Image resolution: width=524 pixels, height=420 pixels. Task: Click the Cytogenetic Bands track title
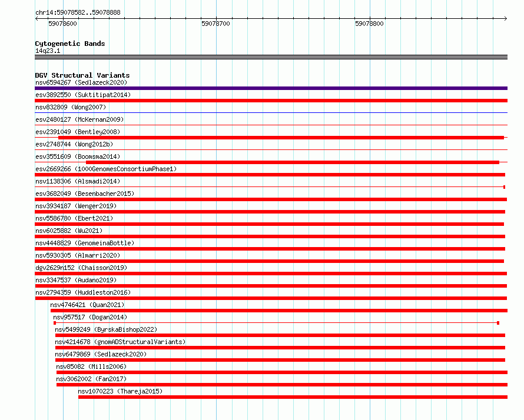pyautogui.click(x=70, y=44)
